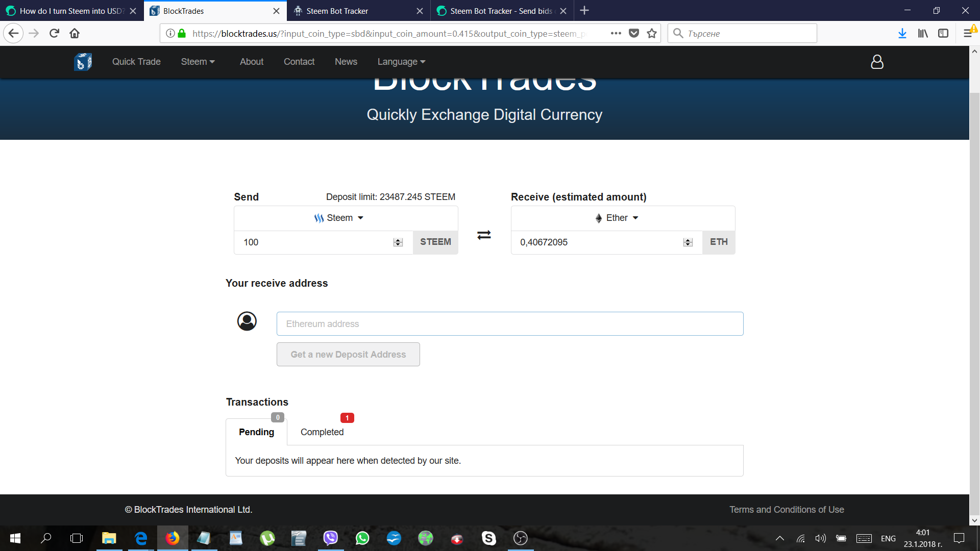Expand the Ether receive currency dropdown
This screenshot has width=980, height=551.
coord(617,218)
